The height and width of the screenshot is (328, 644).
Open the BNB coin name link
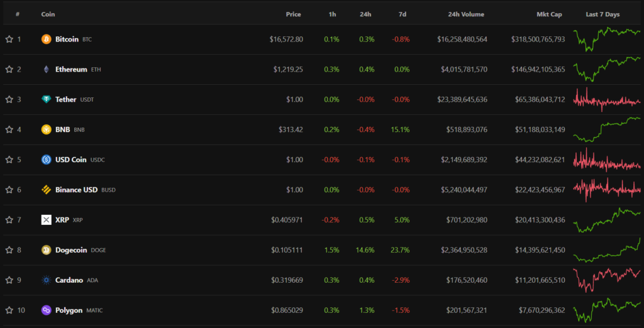tap(63, 129)
